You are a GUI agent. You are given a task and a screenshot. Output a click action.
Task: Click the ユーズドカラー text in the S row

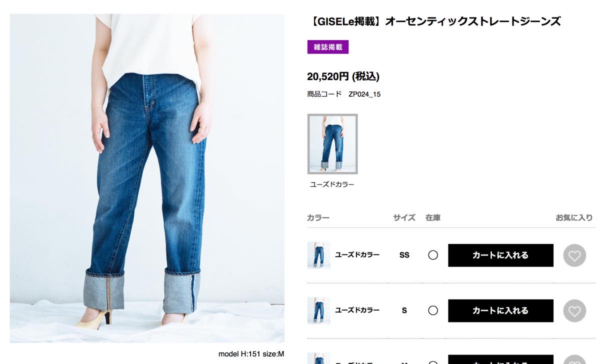click(x=357, y=310)
